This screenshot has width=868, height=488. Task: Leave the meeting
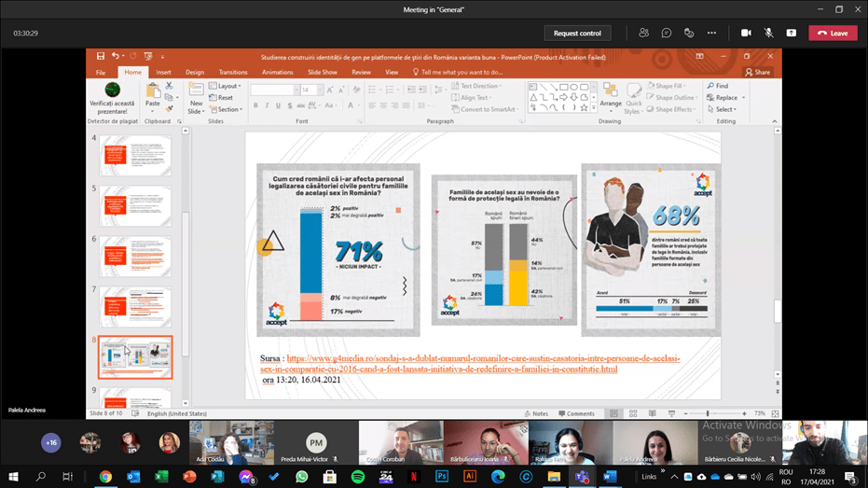click(833, 33)
